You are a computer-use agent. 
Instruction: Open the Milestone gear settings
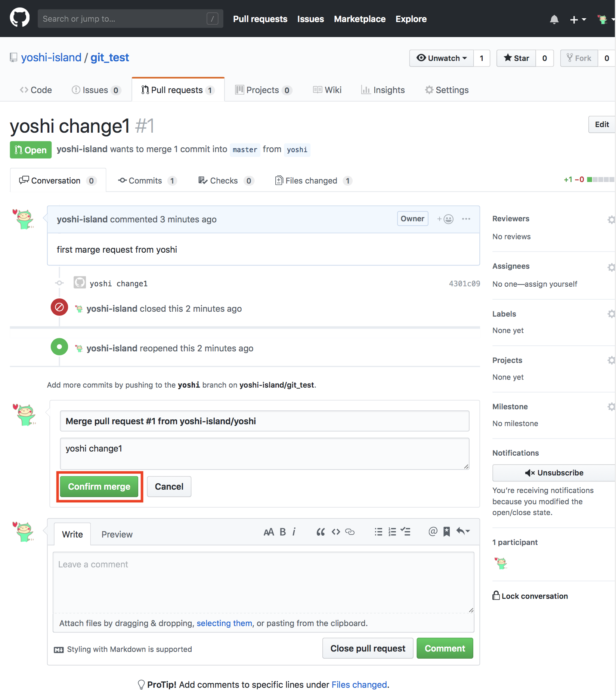(x=611, y=406)
